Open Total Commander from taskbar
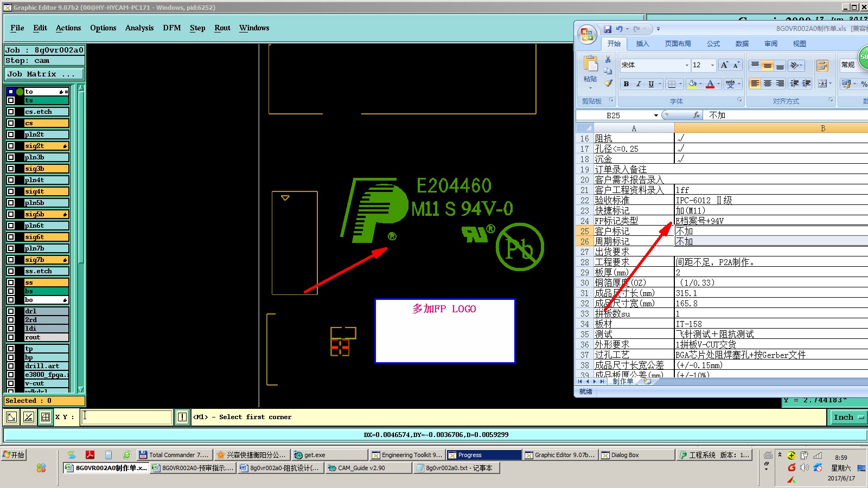This screenshot has height=488, width=868. 174,455
